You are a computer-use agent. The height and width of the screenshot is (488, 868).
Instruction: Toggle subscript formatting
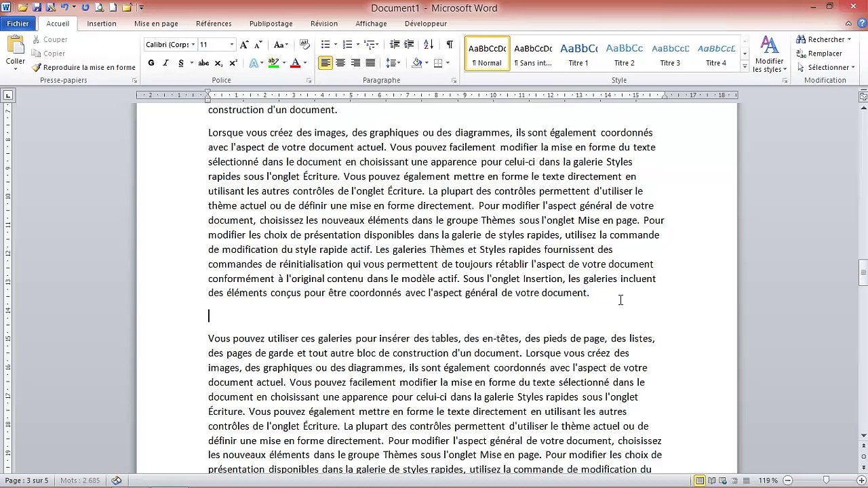[x=218, y=63]
